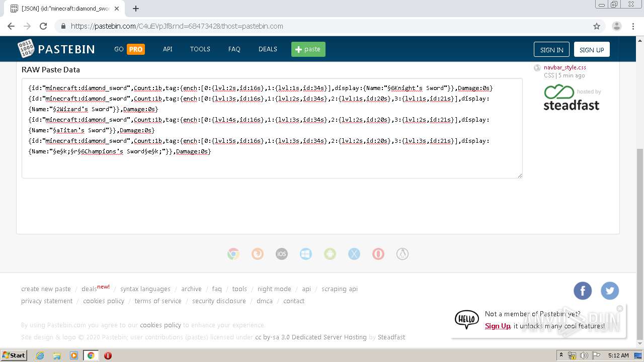The image size is (644, 362).
Task: Open cc by-sa 3.0 license link
Action: click(272, 337)
